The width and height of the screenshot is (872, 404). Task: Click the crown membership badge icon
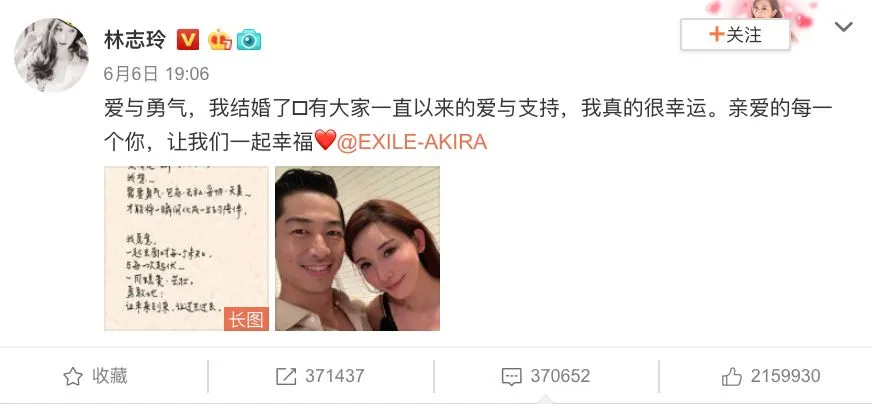(x=220, y=40)
